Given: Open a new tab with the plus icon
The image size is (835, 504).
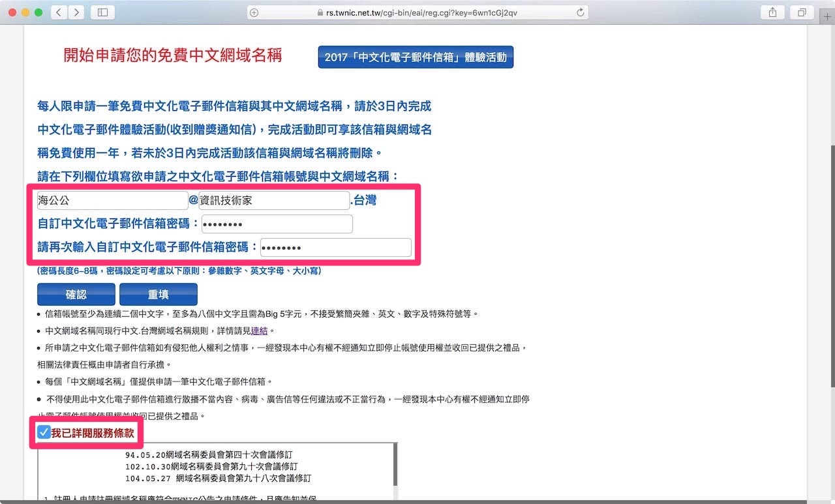Looking at the screenshot, I should 827,16.
